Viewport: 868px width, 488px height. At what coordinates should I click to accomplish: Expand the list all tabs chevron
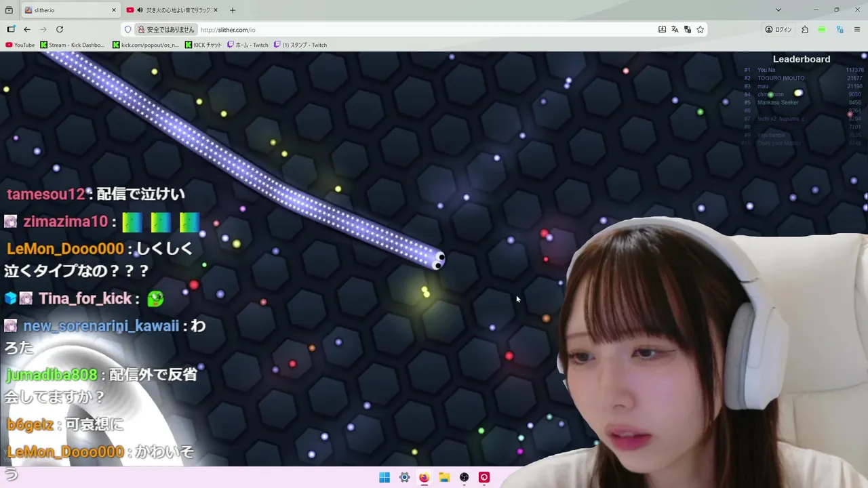[x=778, y=10]
